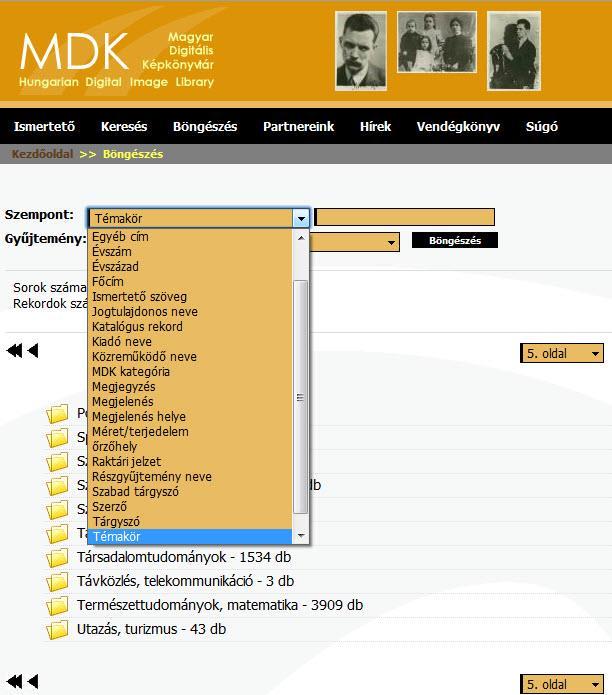Select őrzőhely option
612x695 pixels.
190,447
